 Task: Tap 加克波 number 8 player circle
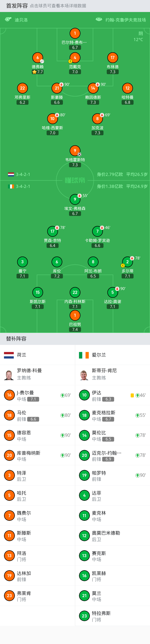coord(97,118)
